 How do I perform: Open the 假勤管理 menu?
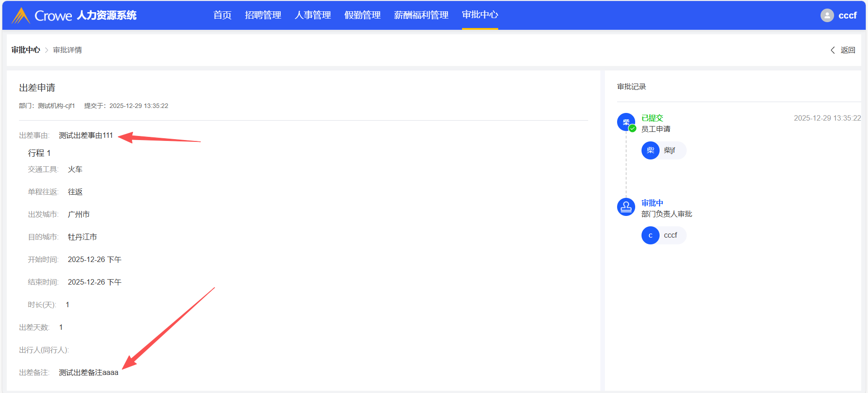pos(363,15)
